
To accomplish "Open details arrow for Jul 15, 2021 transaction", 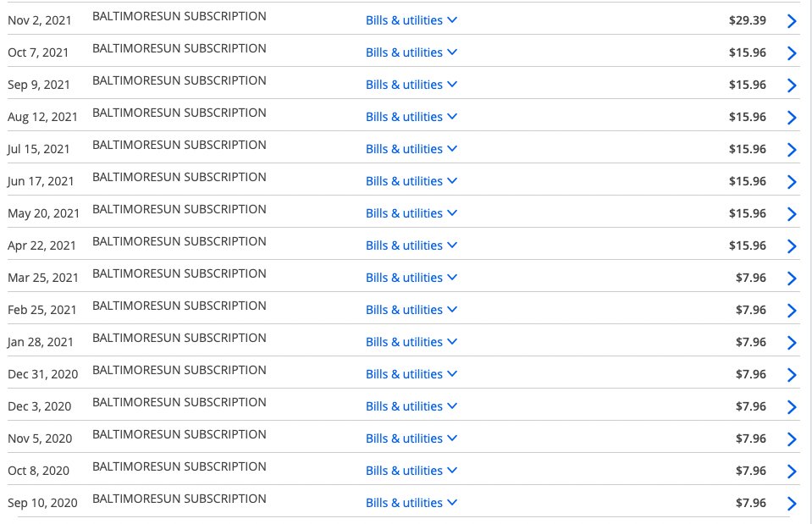I will click(x=792, y=149).
